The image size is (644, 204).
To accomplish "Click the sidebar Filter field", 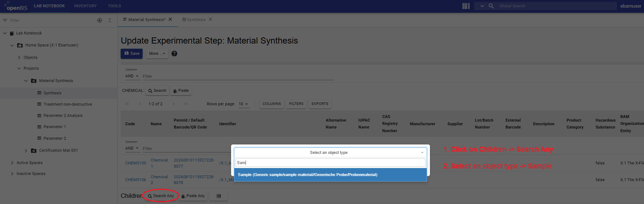I will point(51,20).
